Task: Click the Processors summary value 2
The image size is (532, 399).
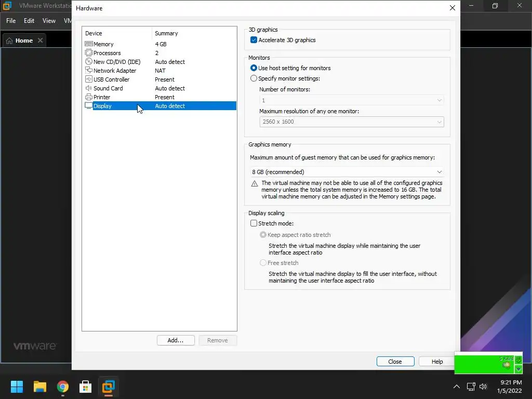Action: point(157,53)
